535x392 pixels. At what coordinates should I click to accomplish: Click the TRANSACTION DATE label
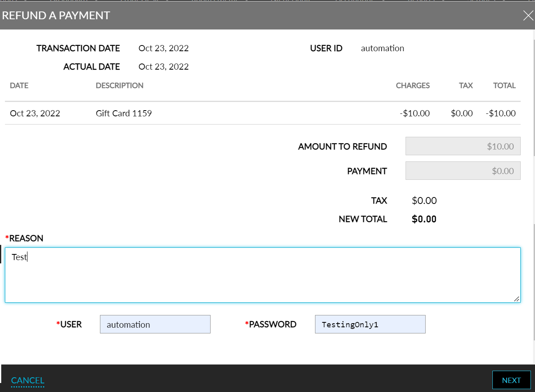[78, 48]
